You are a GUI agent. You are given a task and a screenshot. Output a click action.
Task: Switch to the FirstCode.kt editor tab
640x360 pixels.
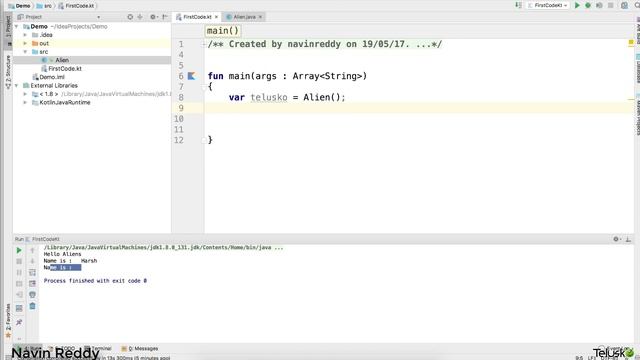point(197,17)
